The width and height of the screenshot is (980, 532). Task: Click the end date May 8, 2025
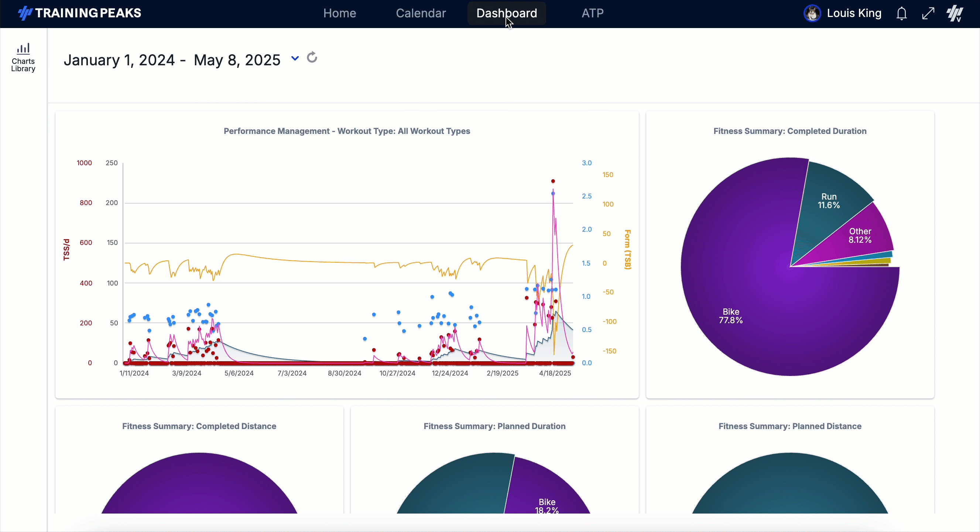tap(237, 60)
